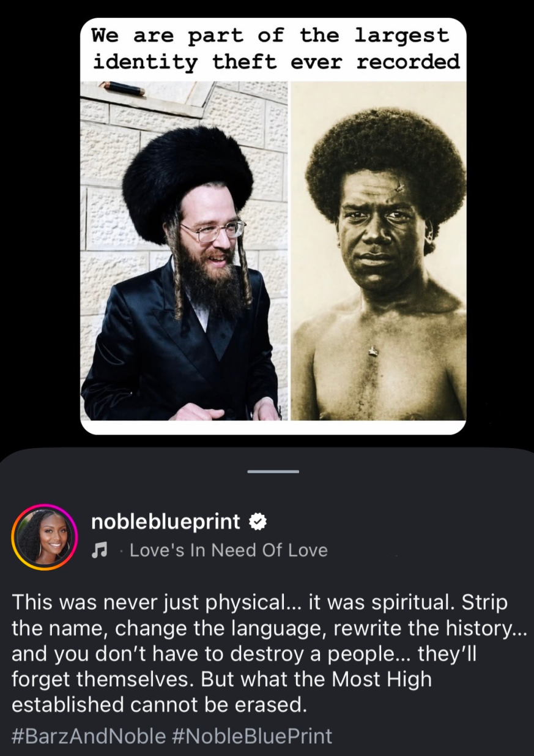Screen dimensions: 534x756
Task: Select the right sepia portrait photo
Action: (x=378, y=250)
